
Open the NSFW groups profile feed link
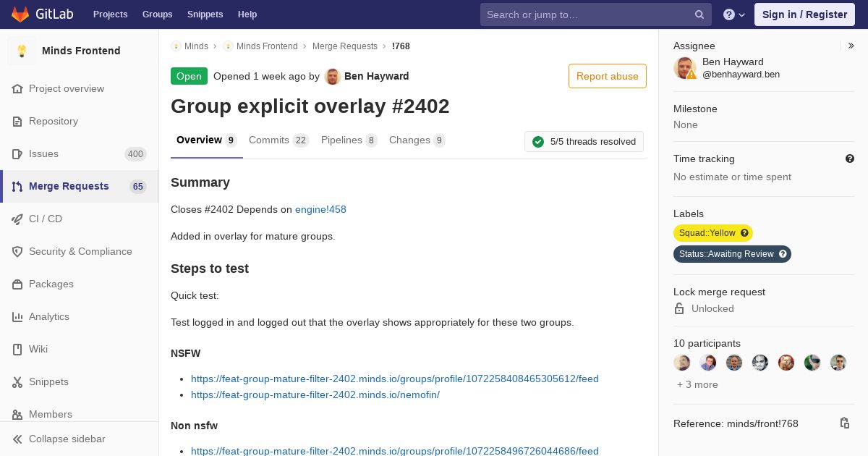coord(395,379)
